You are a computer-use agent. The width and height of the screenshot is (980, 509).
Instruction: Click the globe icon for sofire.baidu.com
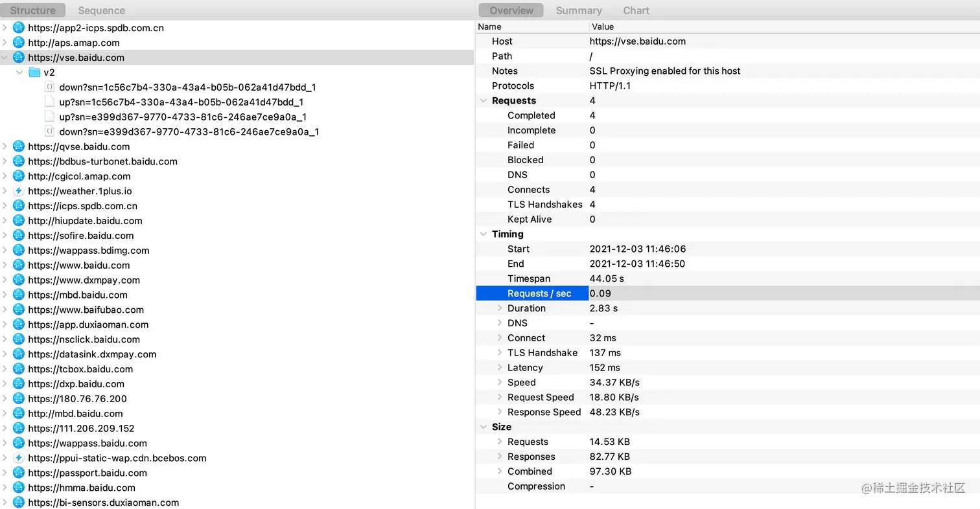point(19,236)
